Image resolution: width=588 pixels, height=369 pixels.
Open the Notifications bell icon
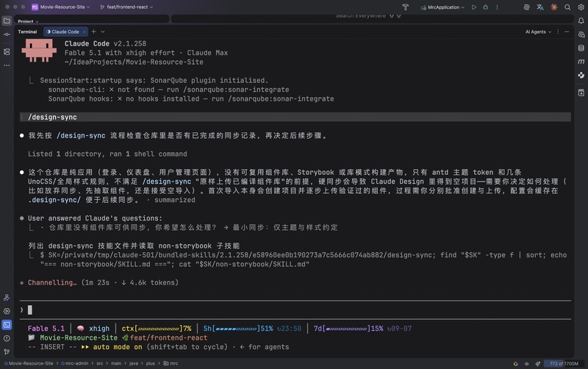coord(581,21)
